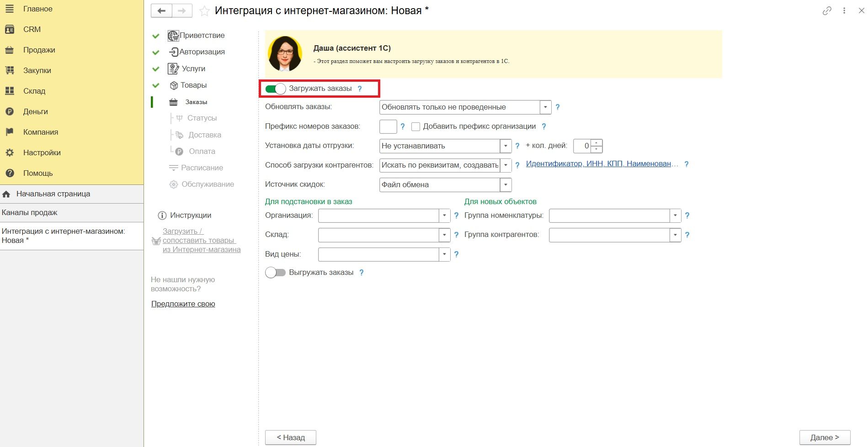Click the Далее button
The image size is (868, 447).
tap(825, 437)
